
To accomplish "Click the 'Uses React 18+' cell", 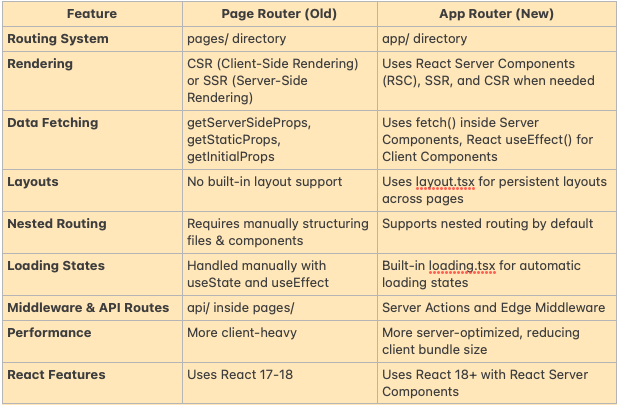I will pyautogui.click(x=497, y=383).
